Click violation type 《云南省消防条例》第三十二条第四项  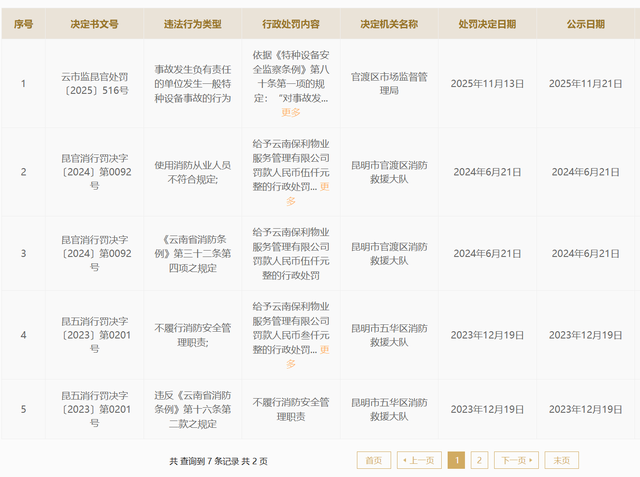point(193,253)
